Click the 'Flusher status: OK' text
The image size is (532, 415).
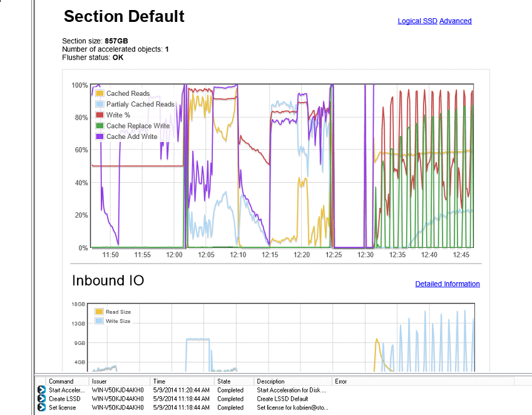tap(93, 58)
